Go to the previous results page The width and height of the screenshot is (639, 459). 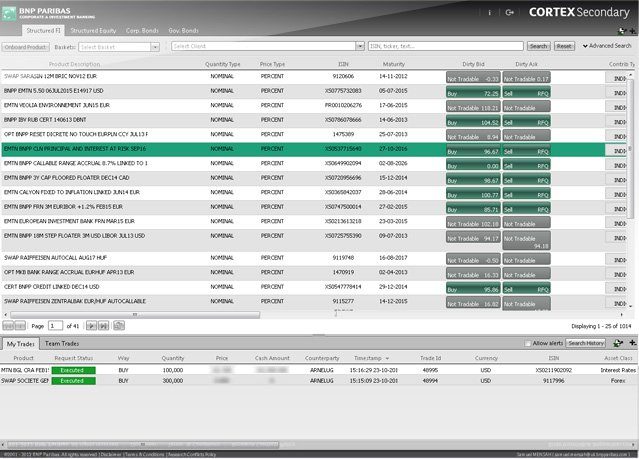click(x=20, y=326)
